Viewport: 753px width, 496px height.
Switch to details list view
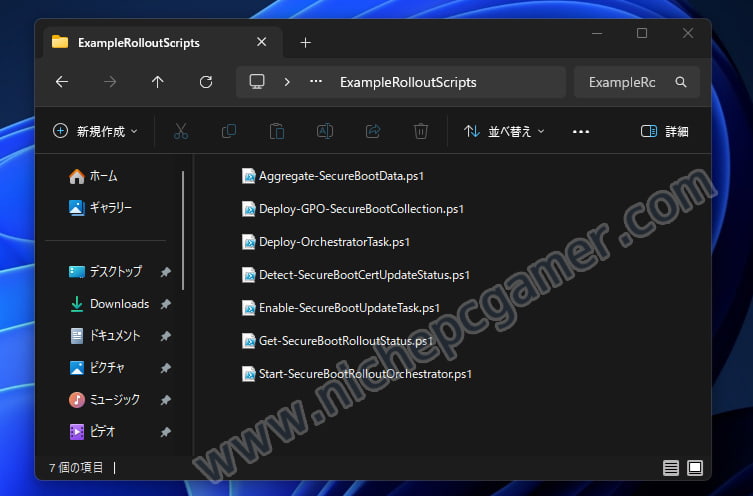click(x=671, y=468)
